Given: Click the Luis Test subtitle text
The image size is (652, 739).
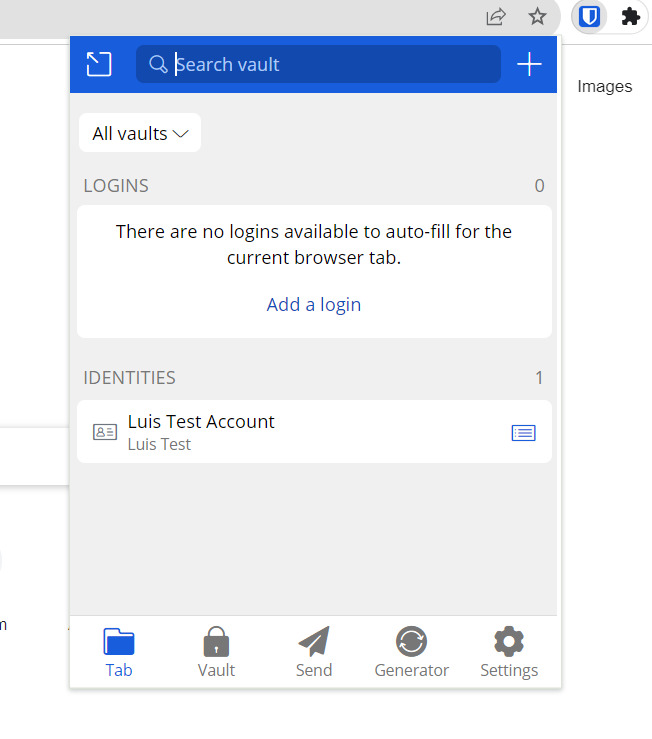Looking at the screenshot, I should point(159,444).
